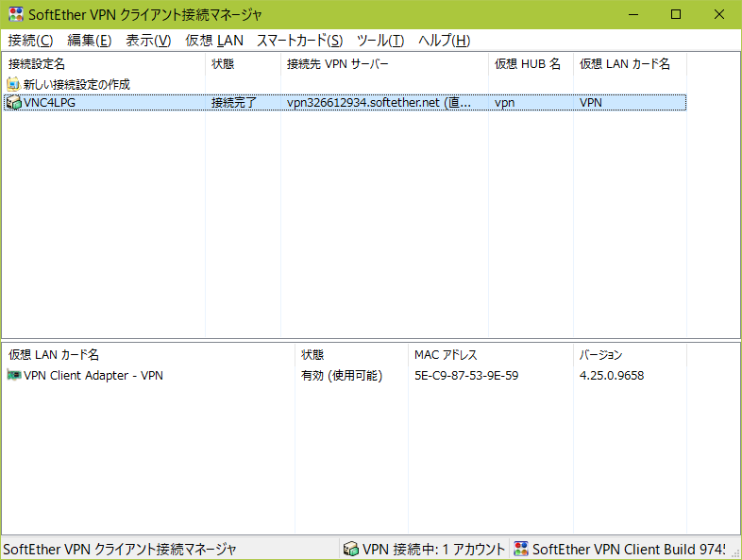The image size is (742, 560).
Task: Click the 新しい接続設定の作成 folder icon
Action: [x=14, y=84]
